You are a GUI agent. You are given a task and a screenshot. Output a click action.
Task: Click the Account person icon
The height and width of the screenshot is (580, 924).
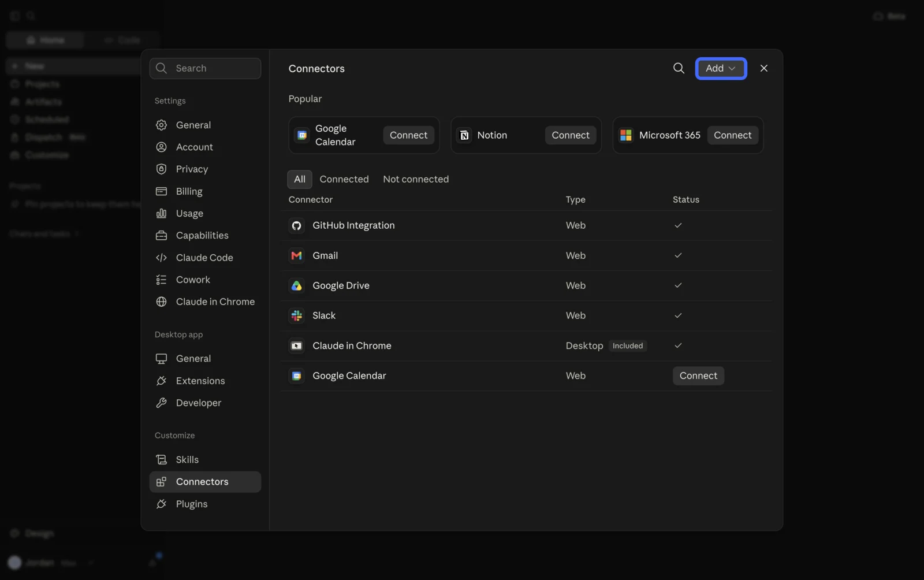click(x=161, y=147)
